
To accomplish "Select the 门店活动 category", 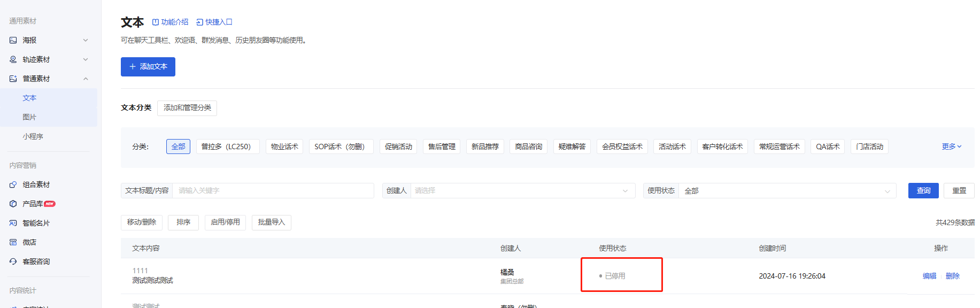I will (x=869, y=147).
